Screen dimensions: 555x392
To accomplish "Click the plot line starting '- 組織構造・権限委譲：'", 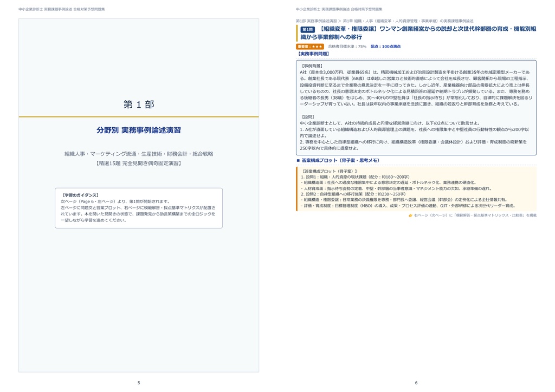I will pos(404,200).
